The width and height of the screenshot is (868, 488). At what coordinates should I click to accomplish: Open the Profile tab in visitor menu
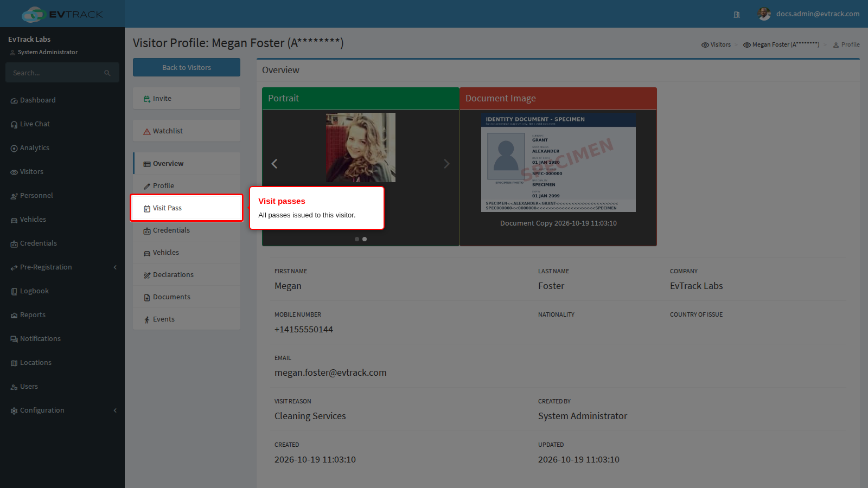[x=187, y=186]
